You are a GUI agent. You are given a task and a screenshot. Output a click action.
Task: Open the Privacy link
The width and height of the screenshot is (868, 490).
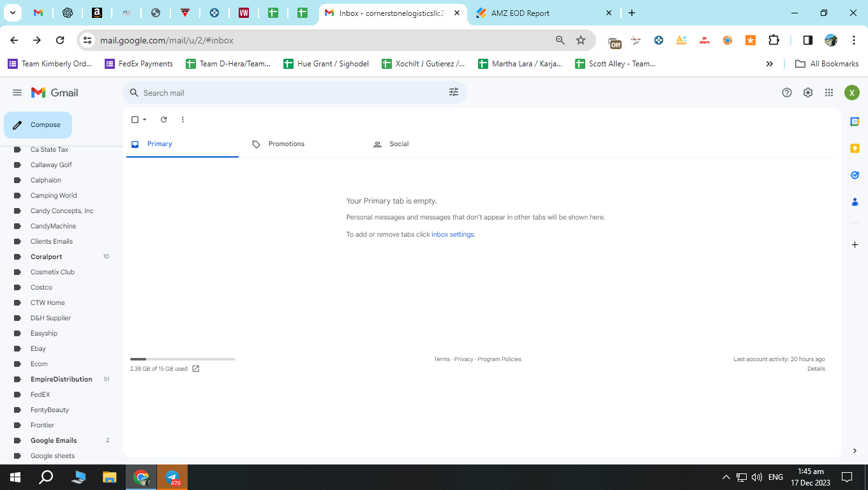(x=464, y=359)
